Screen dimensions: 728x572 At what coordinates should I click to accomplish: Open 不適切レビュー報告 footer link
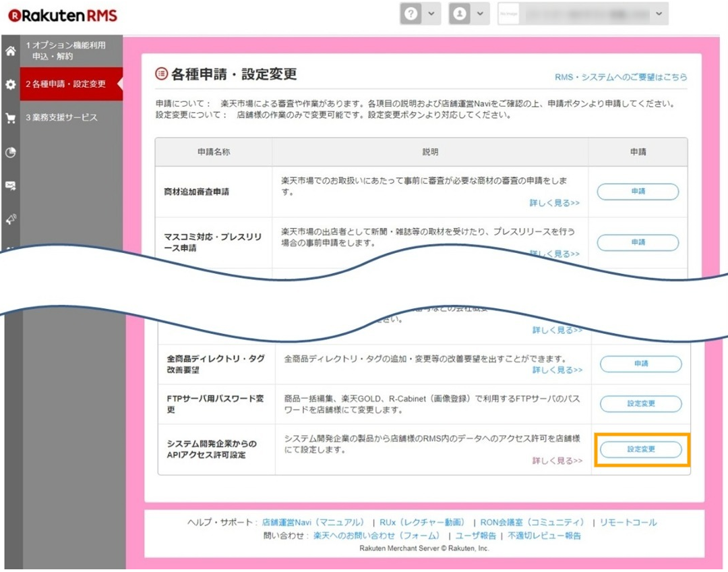[x=544, y=536]
